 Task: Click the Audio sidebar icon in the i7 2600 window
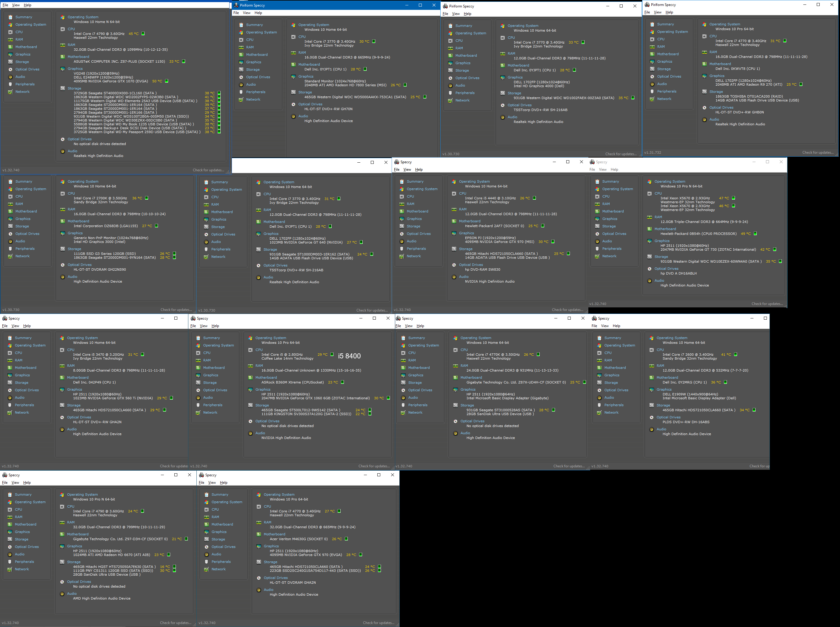[599, 398]
